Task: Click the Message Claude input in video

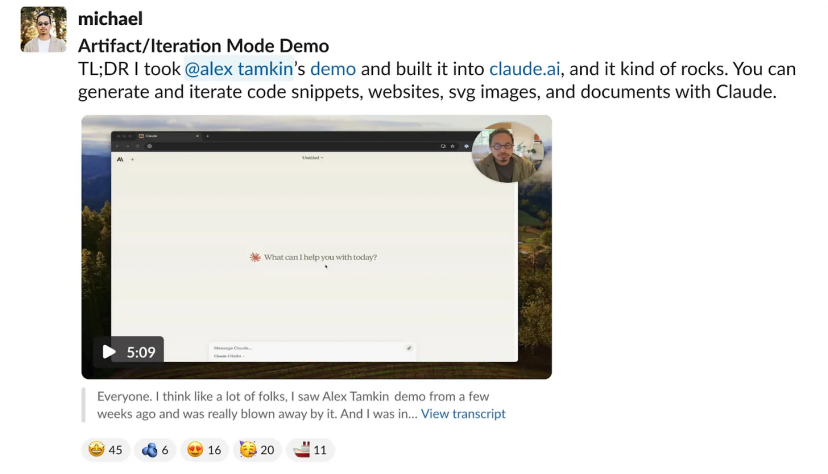Action: (x=312, y=351)
